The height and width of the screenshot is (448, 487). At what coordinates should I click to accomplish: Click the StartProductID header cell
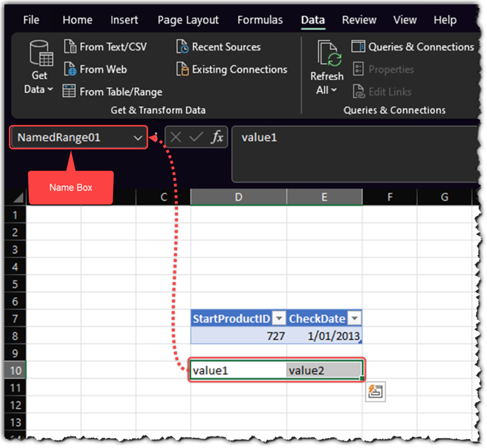(x=238, y=318)
